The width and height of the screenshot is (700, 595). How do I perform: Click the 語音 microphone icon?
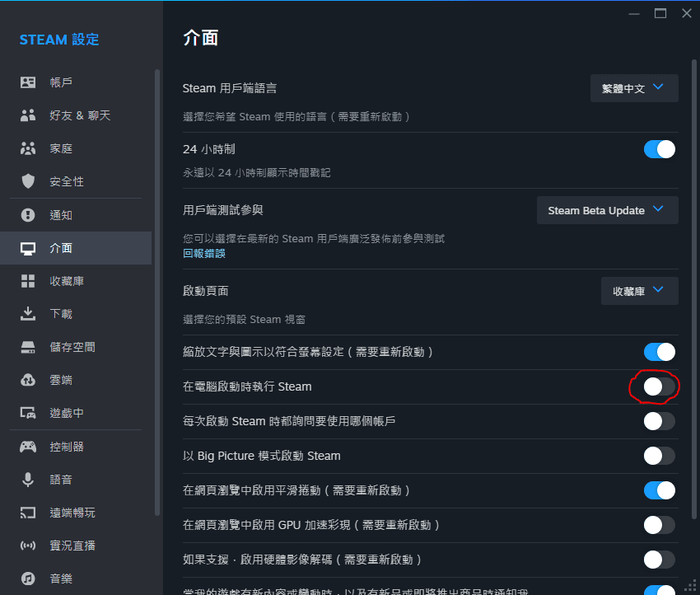click(26, 479)
